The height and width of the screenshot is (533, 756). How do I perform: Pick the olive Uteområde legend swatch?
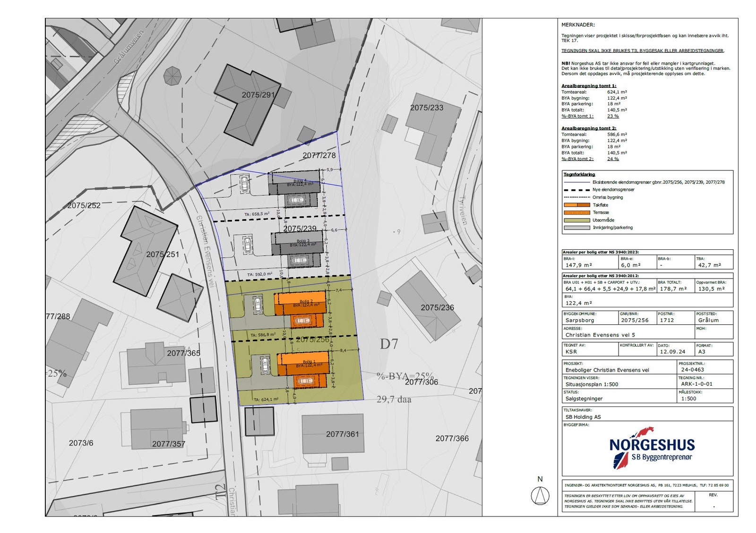click(x=577, y=220)
